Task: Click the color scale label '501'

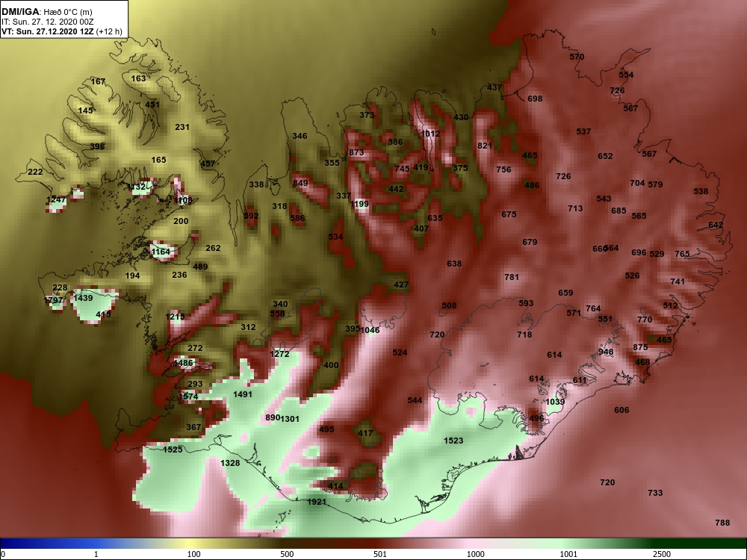Action: [380, 554]
